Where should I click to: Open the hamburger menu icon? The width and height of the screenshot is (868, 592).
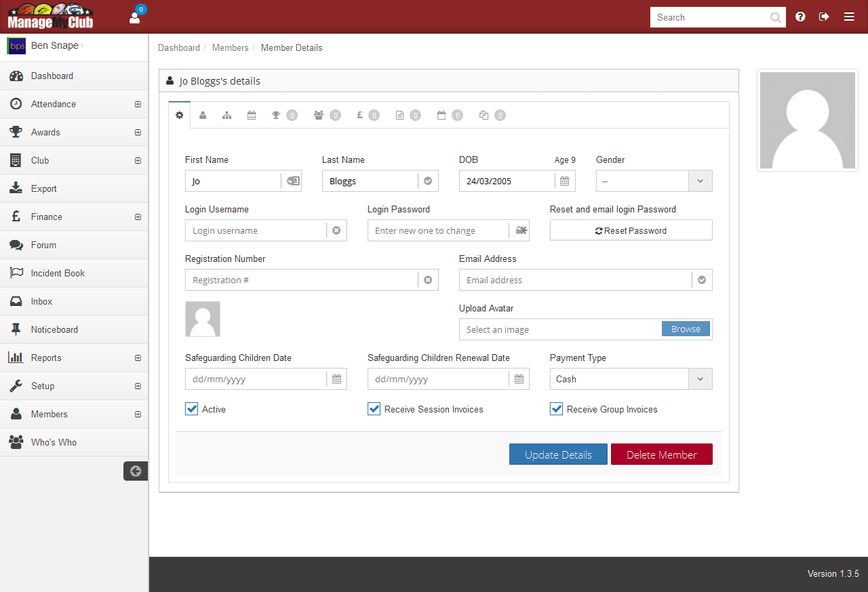tap(849, 17)
